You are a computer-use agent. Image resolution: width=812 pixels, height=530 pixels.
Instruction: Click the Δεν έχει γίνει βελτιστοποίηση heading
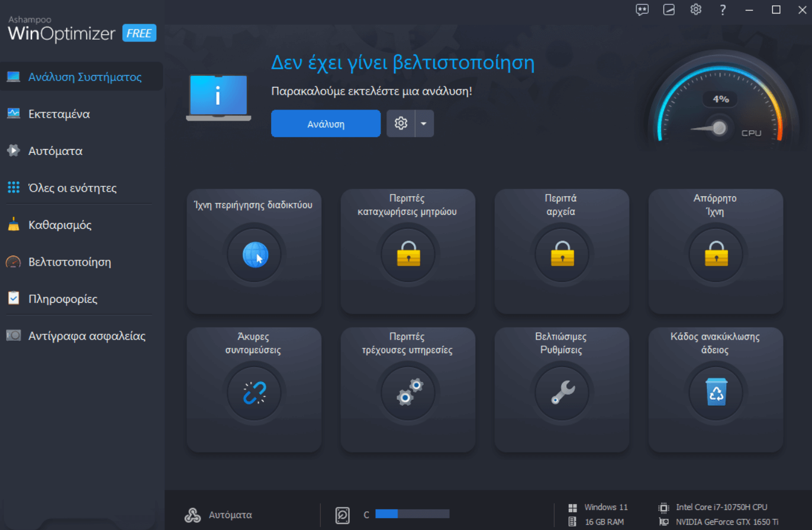coord(402,63)
